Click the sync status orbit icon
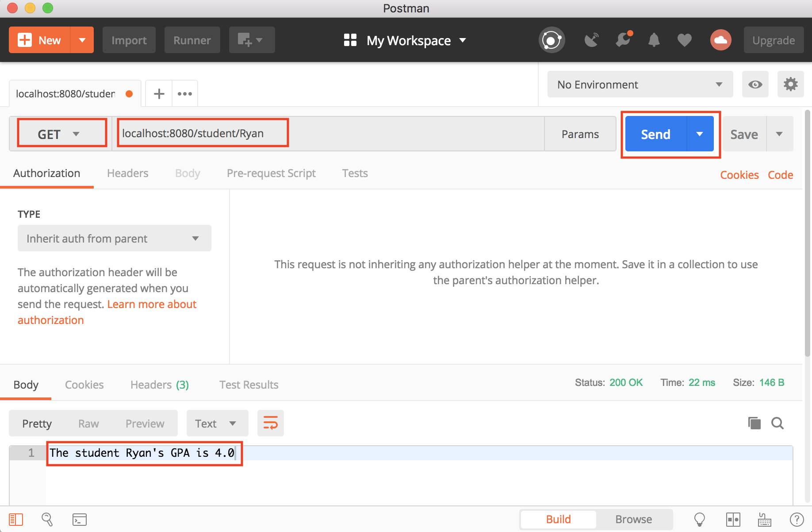Screen dimensions: 812x532 552,40
